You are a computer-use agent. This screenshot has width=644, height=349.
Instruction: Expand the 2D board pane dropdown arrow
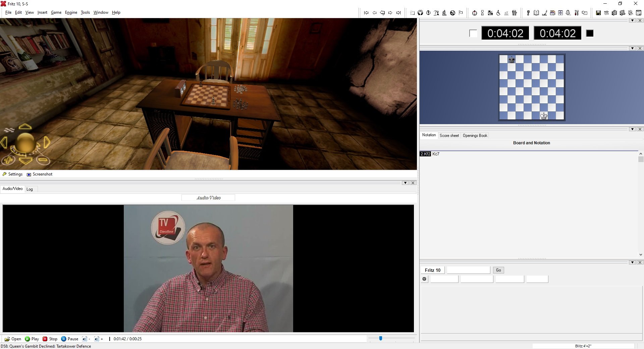[633, 48]
